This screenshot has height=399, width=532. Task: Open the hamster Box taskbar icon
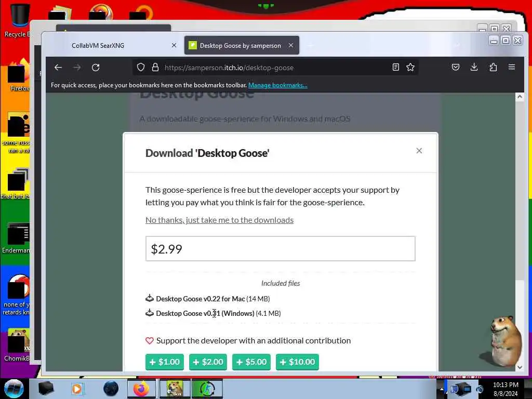point(175,389)
